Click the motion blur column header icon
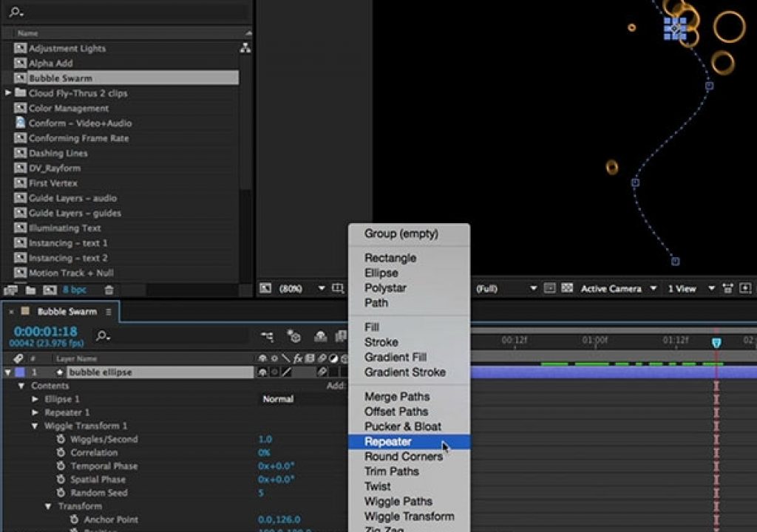Viewport: 757px width, 532px height. tap(322, 358)
